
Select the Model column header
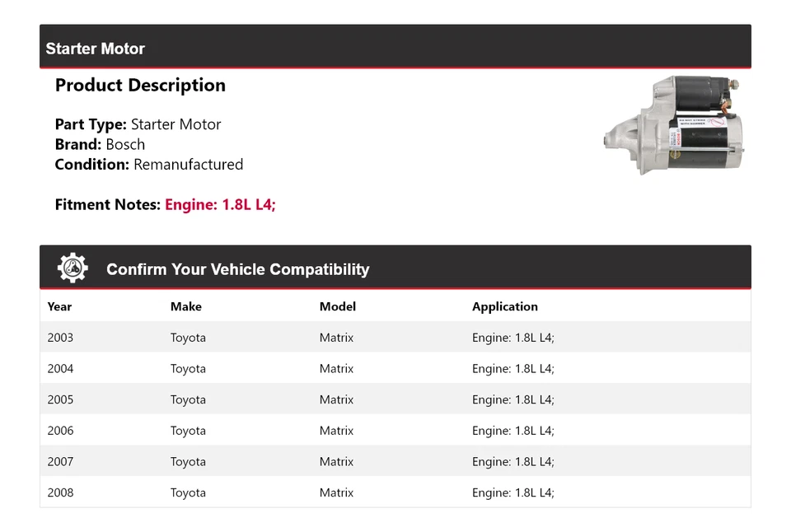337,306
